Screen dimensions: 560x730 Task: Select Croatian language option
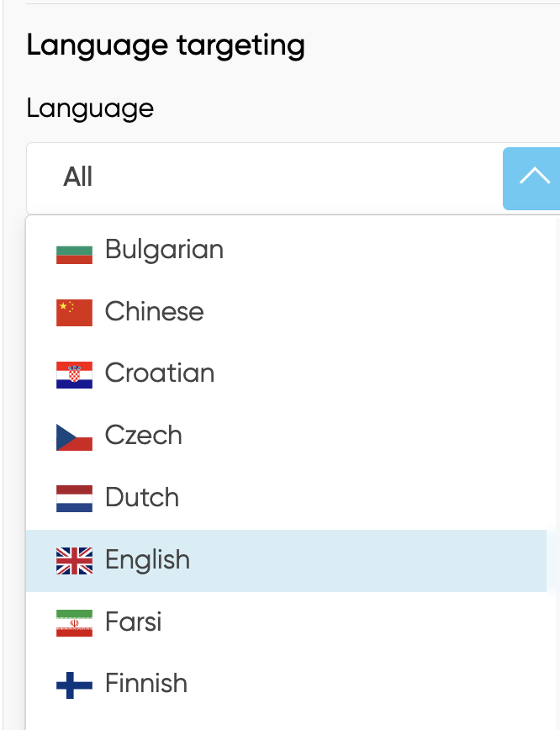[160, 373]
